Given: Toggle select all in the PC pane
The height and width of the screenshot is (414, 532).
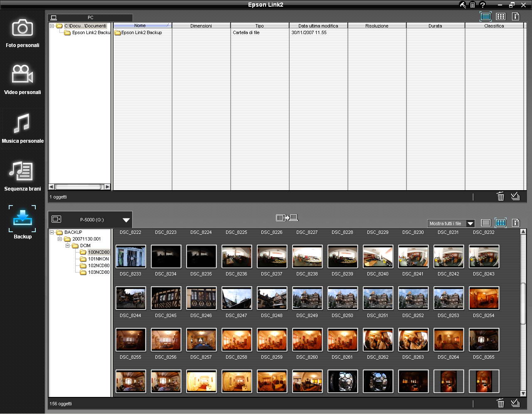Looking at the screenshot, I should click(x=515, y=196).
